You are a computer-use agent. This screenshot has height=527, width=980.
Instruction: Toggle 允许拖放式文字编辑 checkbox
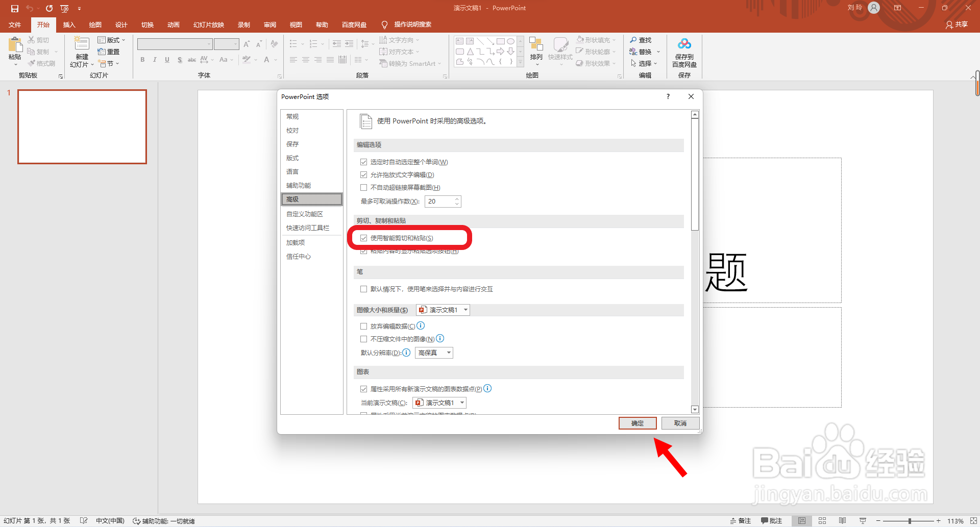(x=363, y=174)
